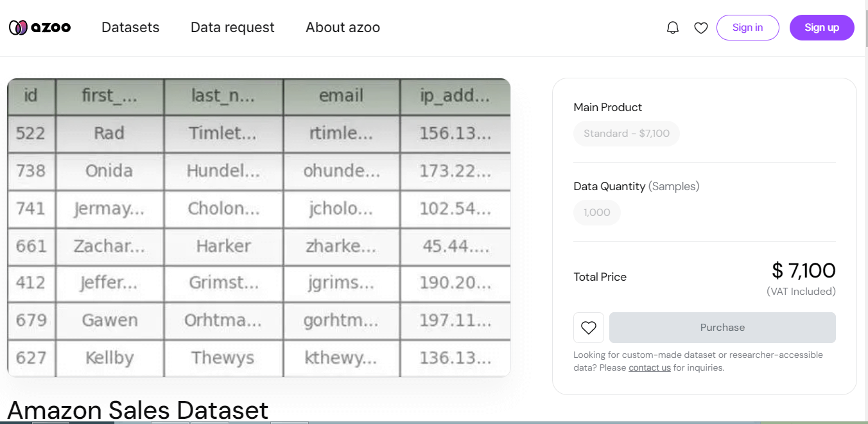Click the Total Price amount of $7,100
The image size is (868, 424).
point(803,271)
